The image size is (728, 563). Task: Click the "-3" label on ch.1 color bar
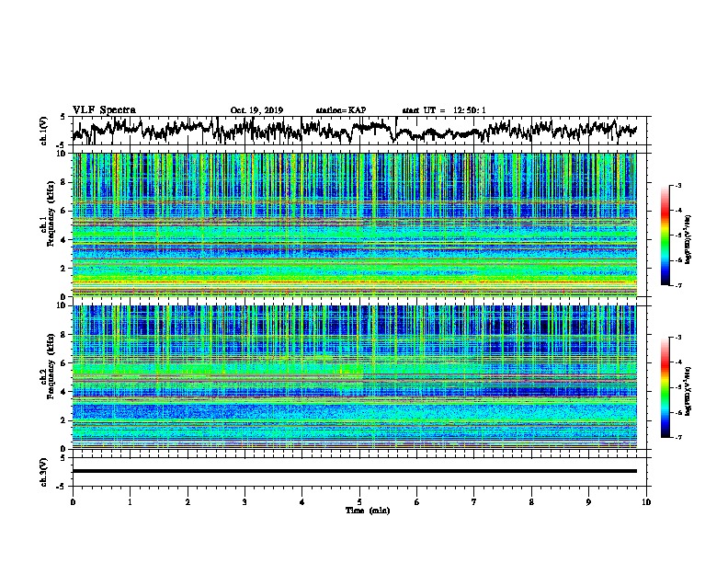pos(678,185)
